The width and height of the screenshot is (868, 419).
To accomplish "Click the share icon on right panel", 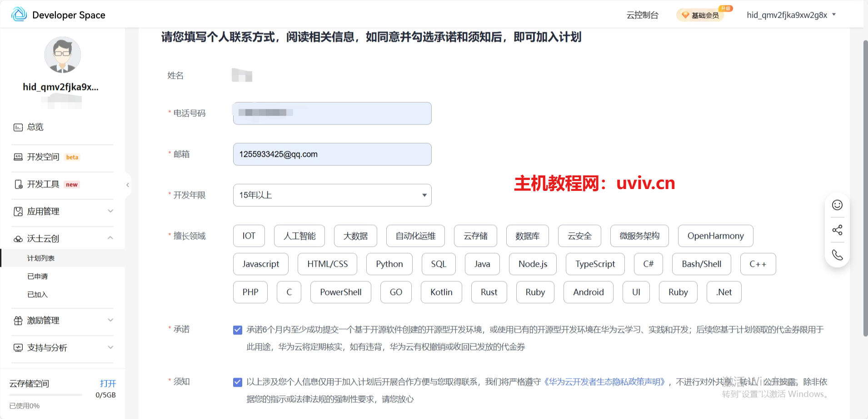I will tap(837, 230).
